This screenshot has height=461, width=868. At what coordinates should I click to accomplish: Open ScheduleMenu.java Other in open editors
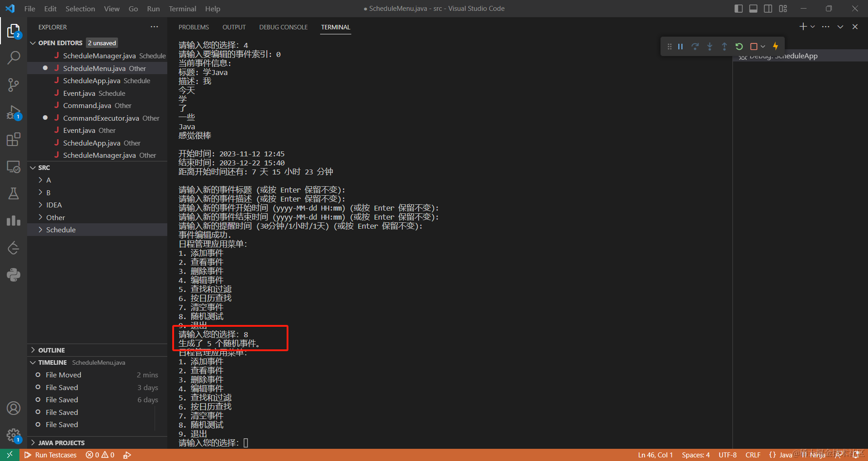coord(97,68)
